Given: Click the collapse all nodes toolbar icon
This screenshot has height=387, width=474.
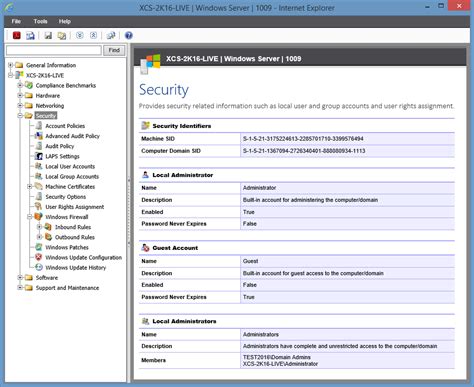Looking at the screenshot, I should pyautogui.click(x=94, y=35).
